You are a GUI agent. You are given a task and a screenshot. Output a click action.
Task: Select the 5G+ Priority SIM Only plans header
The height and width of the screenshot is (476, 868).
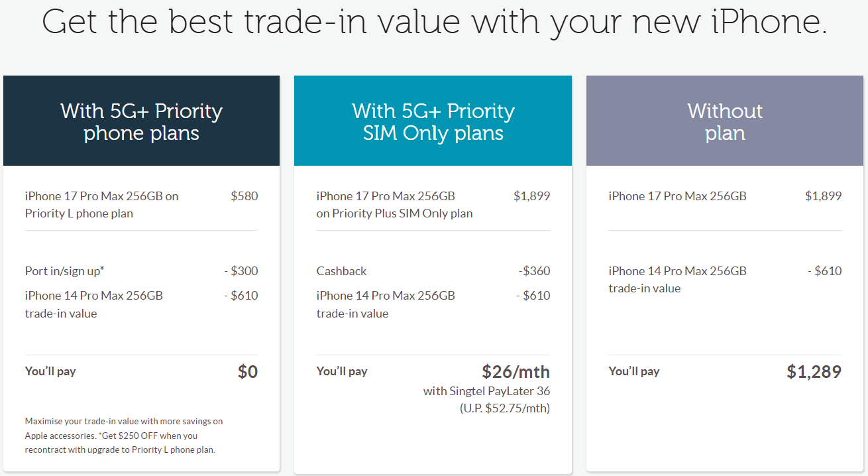click(433, 121)
